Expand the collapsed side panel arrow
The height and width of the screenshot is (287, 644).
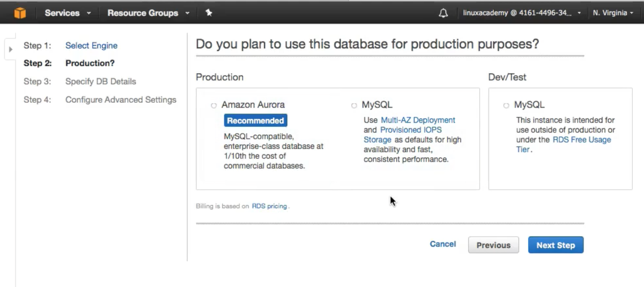pyautogui.click(x=10, y=49)
